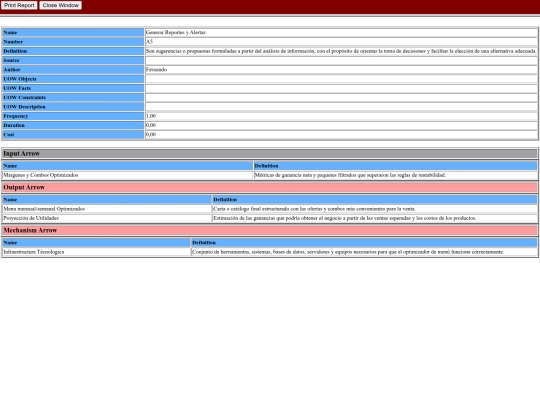Select 'Proyección de Utilidades' output row
The width and height of the screenshot is (540, 405).
point(107,218)
